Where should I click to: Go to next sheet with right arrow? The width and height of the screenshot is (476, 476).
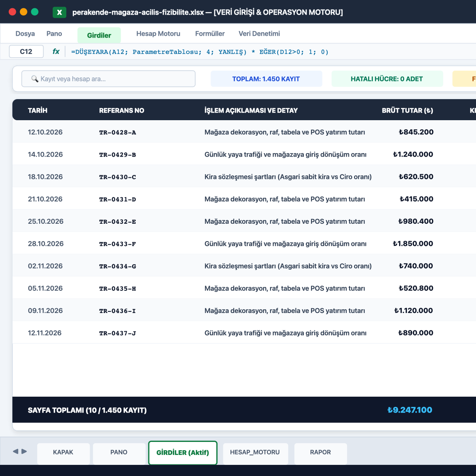coord(24,451)
